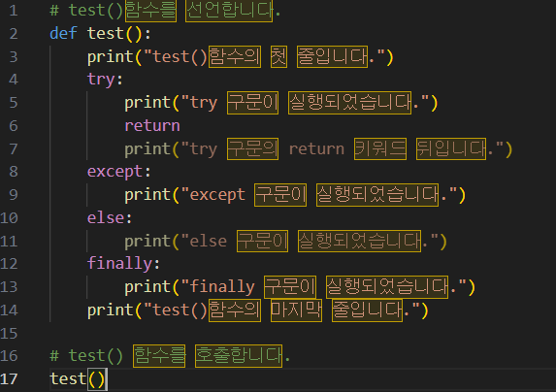Image resolution: width=556 pixels, height=392 pixels.
Task: Click line number 1 in the gutter
Action: click(x=14, y=11)
